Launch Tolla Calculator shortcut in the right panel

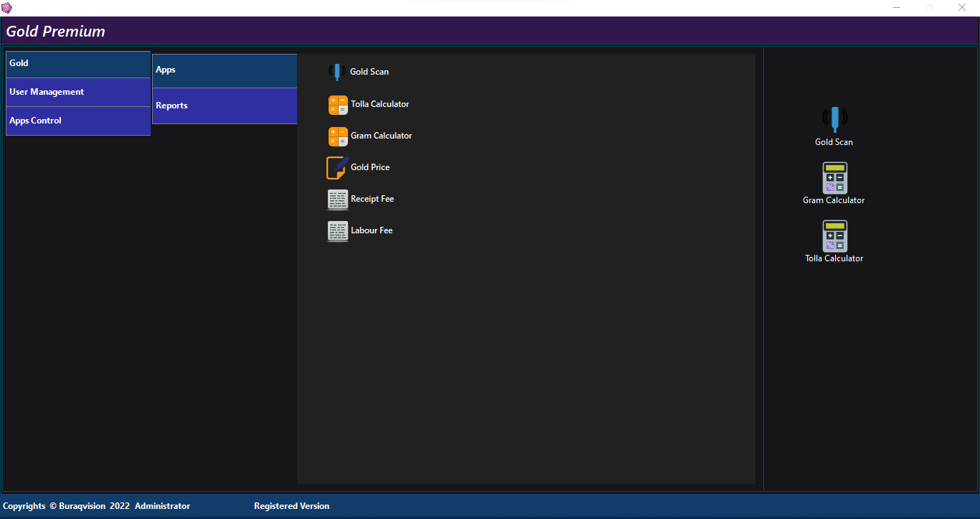click(x=834, y=235)
